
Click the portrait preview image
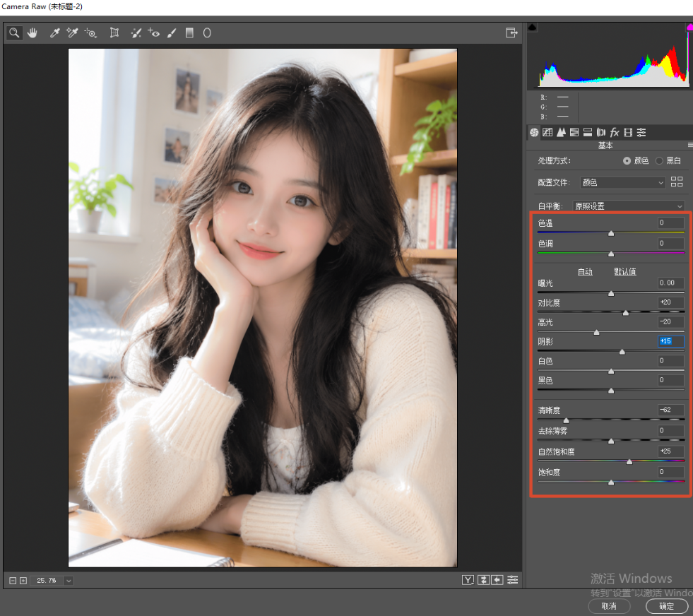pos(263,307)
